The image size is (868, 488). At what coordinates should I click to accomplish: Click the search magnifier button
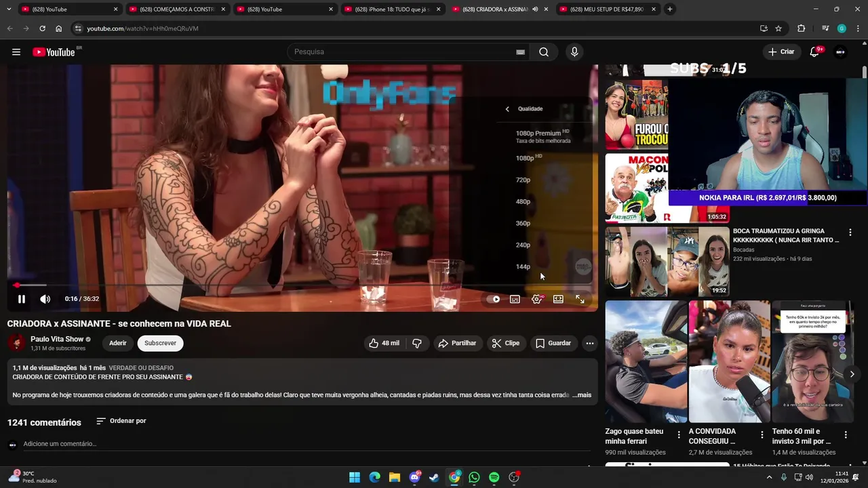click(544, 52)
